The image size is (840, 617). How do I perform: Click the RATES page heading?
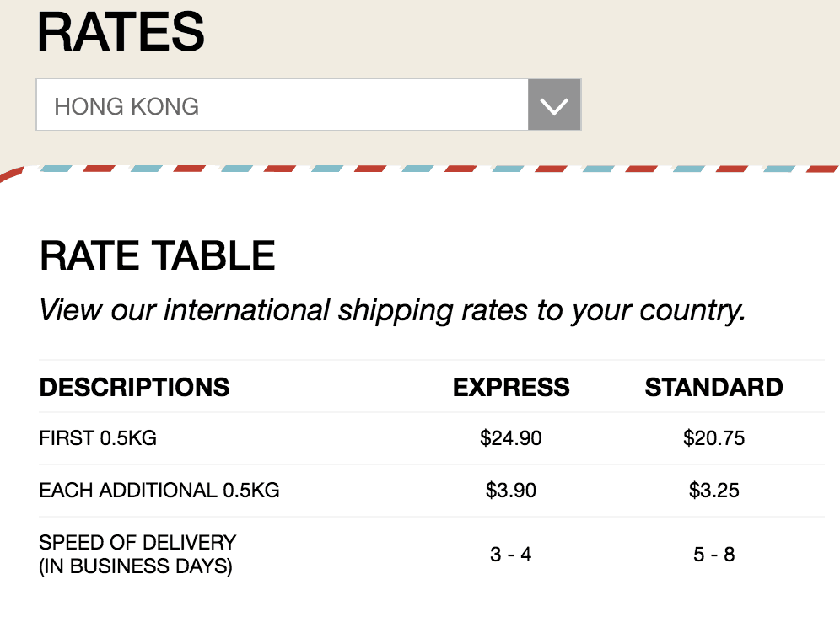click(121, 31)
